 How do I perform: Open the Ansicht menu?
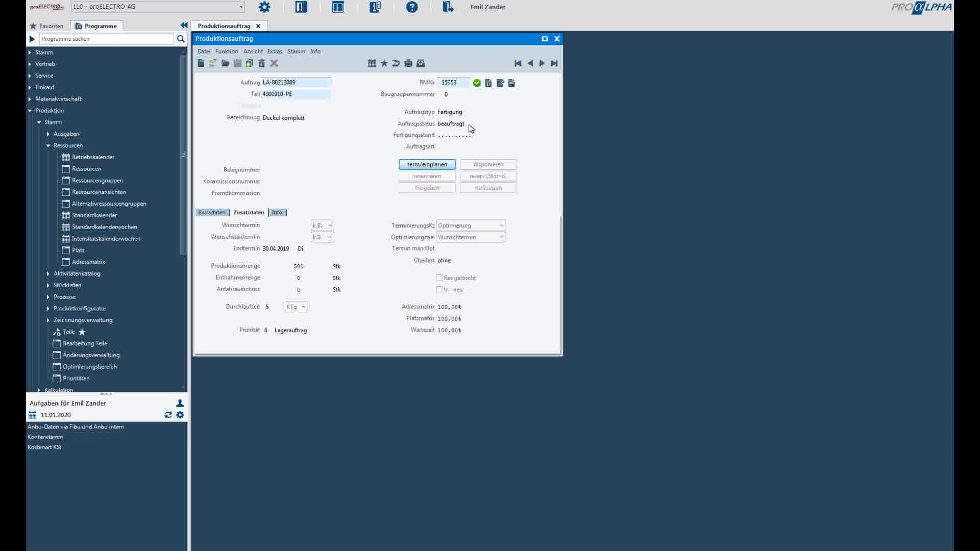pos(253,51)
